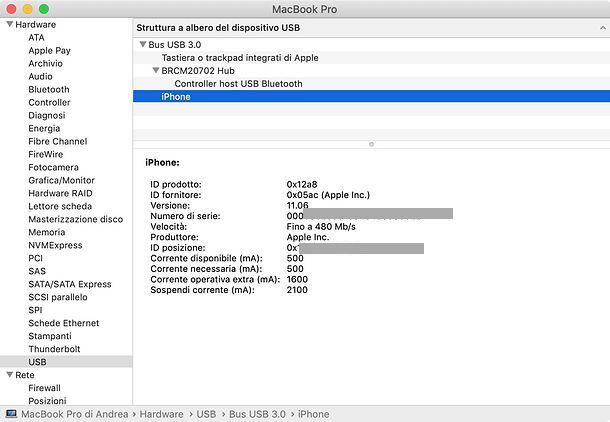Viewport: 610px width, 422px height.
Task: Click the Produttore value Apple Inc.
Action: [x=308, y=237]
